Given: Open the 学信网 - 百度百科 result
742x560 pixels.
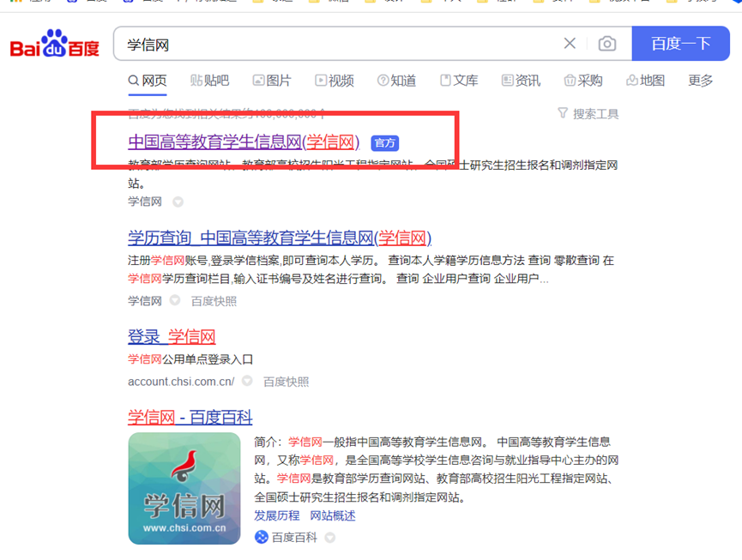Looking at the screenshot, I should click(x=190, y=417).
